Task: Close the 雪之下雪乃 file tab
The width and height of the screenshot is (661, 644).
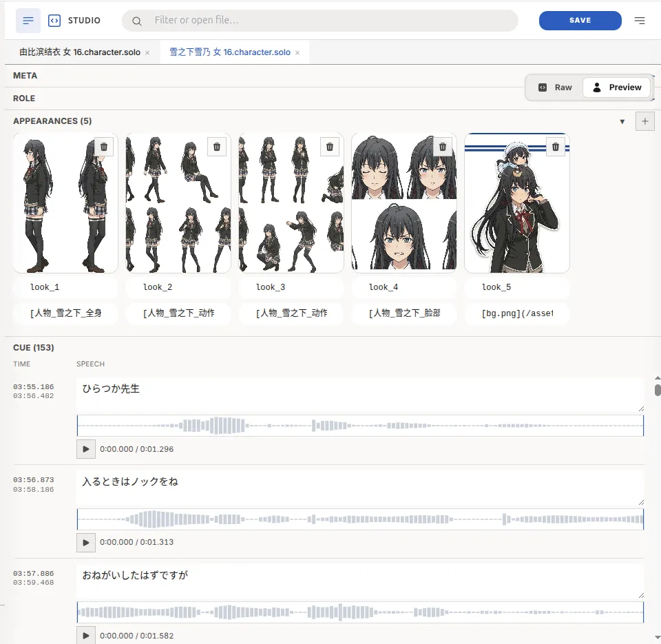Action: tap(297, 53)
